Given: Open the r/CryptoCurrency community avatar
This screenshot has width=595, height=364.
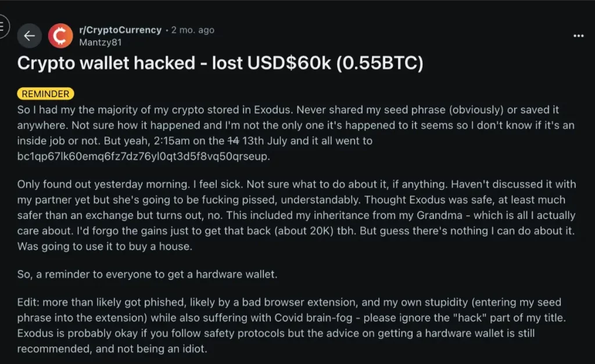Looking at the screenshot, I should 60,35.
